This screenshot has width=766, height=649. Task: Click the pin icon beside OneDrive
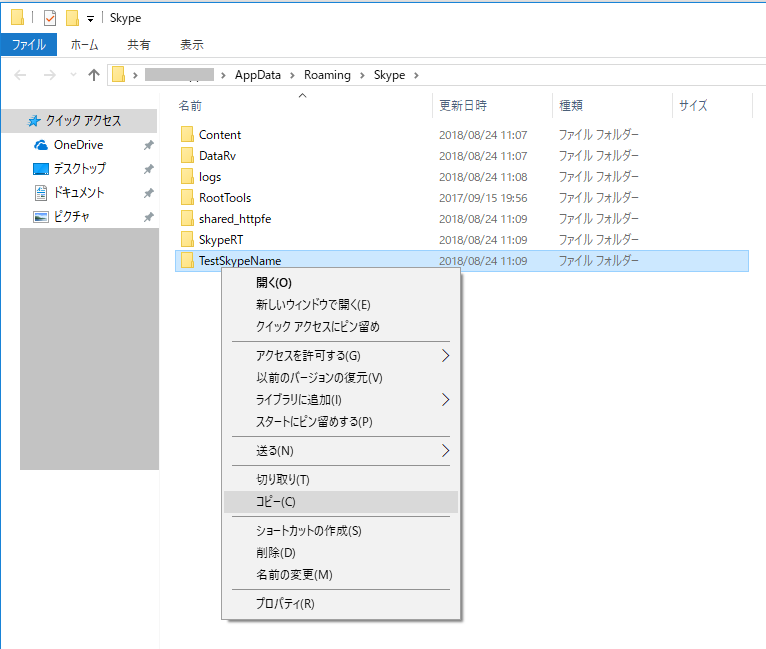(149, 145)
